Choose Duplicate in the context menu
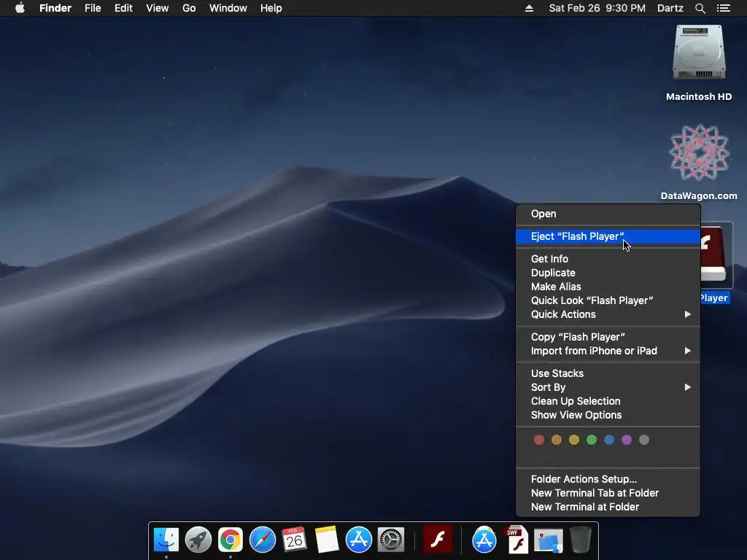Image resolution: width=747 pixels, height=560 pixels. [608, 273]
